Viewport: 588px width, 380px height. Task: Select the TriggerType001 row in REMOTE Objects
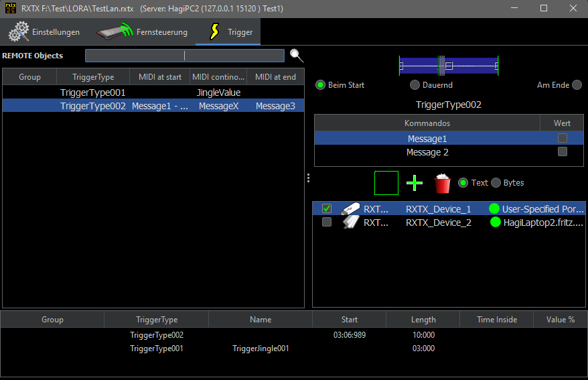point(93,92)
